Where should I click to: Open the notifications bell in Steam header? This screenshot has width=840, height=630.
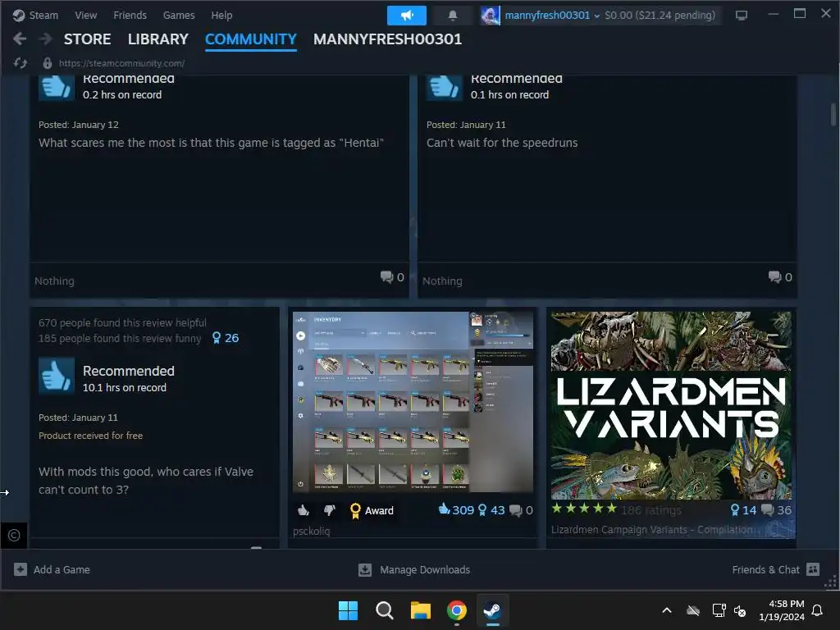(x=453, y=15)
